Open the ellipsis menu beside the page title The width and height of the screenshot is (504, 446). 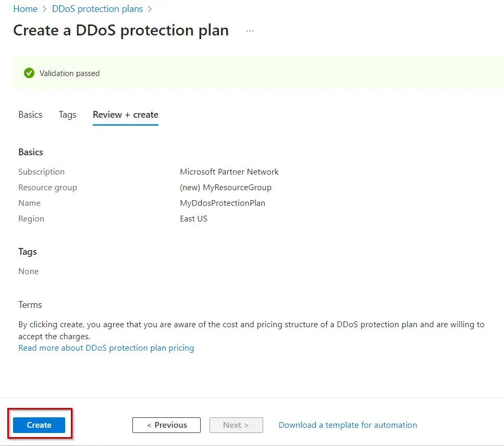tap(250, 30)
